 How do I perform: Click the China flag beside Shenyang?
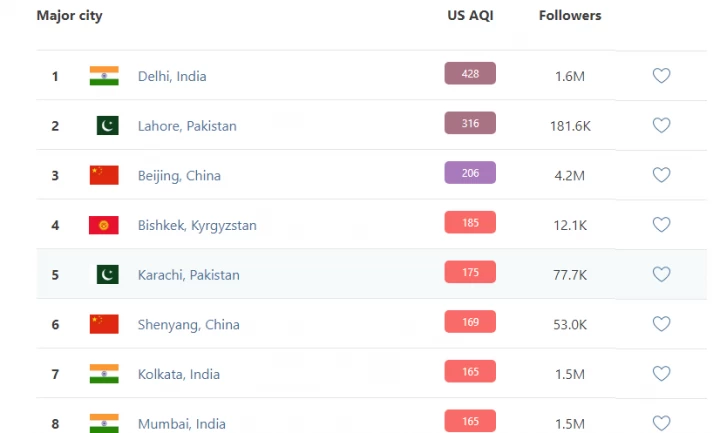(104, 324)
